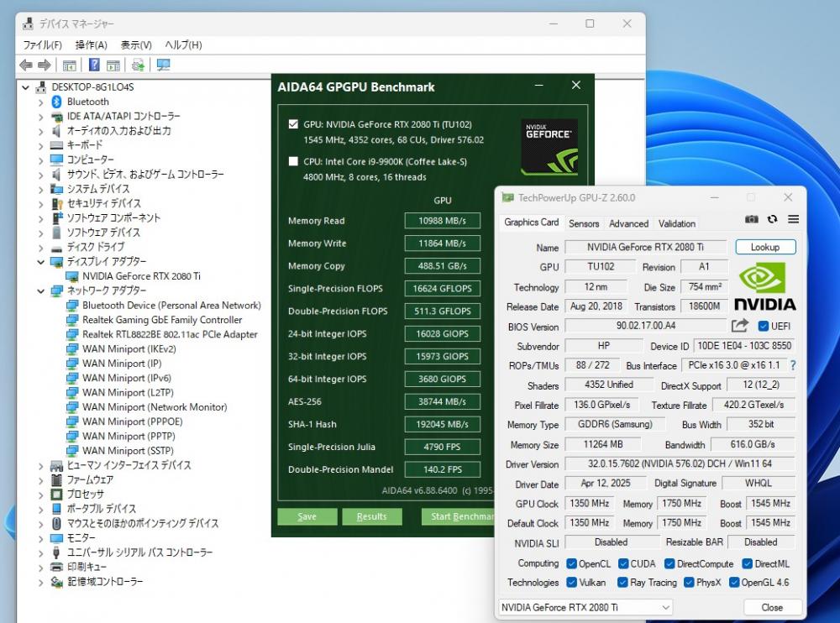Open the 表示(V) menu
Image resolution: width=840 pixels, height=623 pixels.
[x=136, y=45]
